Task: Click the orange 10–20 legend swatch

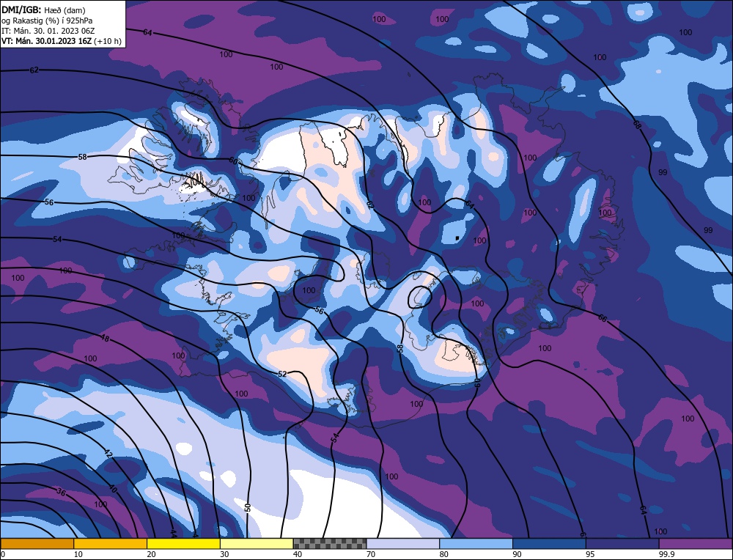Action: point(111,543)
